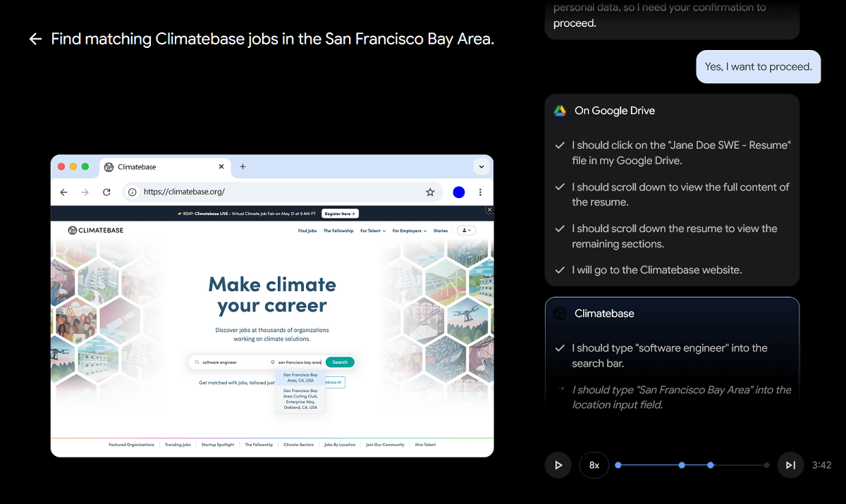The height and width of the screenshot is (504, 846).
Task: Click the teal Search button
Action: [x=340, y=362]
